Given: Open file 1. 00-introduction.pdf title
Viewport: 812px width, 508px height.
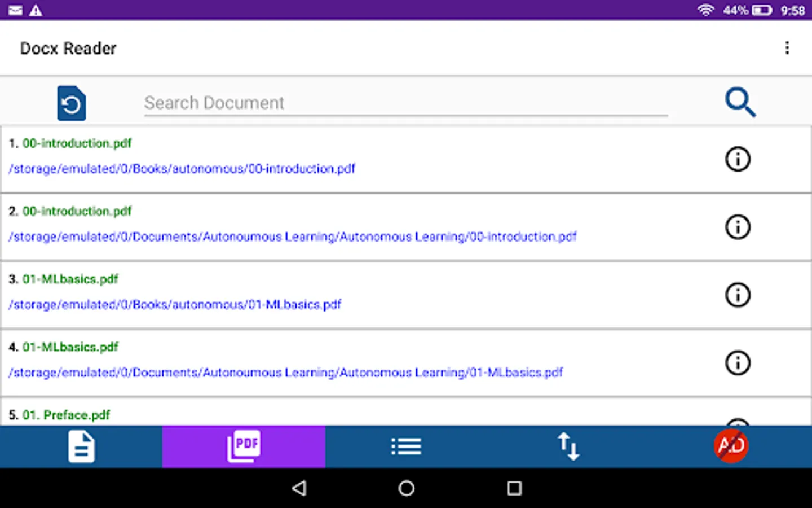Looking at the screenshot, I should click(x=70, y=143).
